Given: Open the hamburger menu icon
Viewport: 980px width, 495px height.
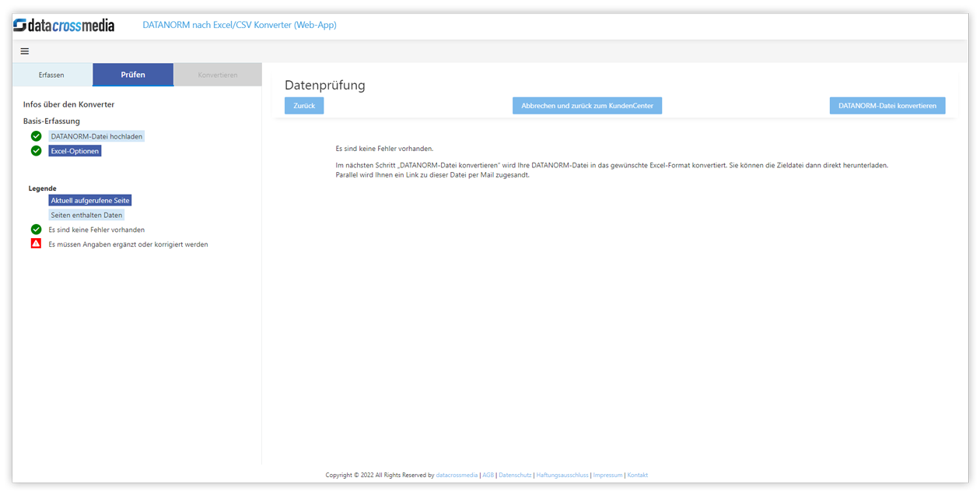Looking at the screenshot, I should coord(25,51).
